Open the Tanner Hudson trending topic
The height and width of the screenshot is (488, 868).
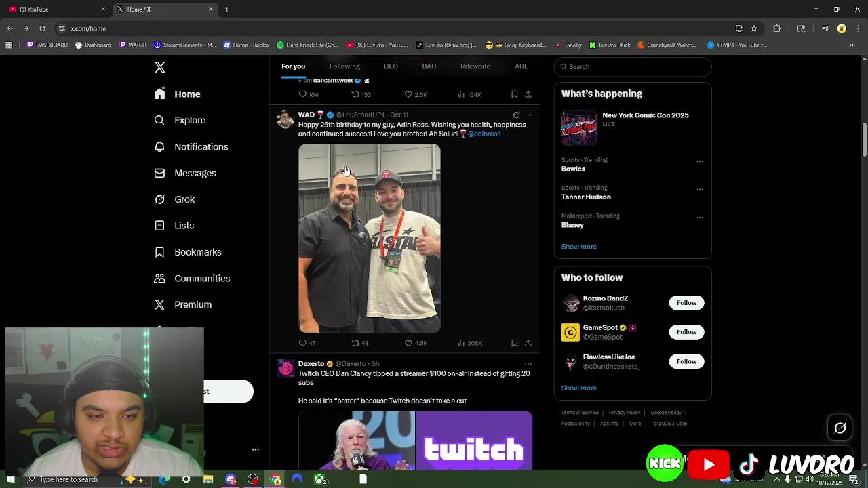(586, 197)
